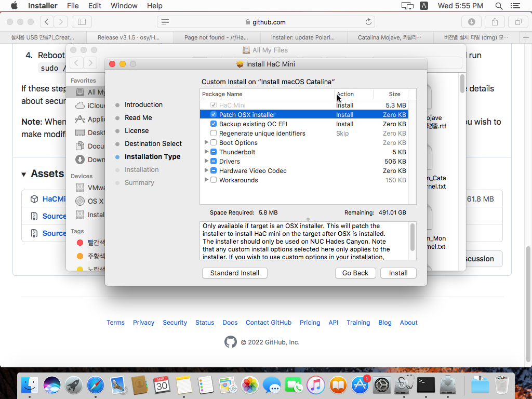Open Contact GitHub footer link
532x399 pixels.
click(269, 322)
